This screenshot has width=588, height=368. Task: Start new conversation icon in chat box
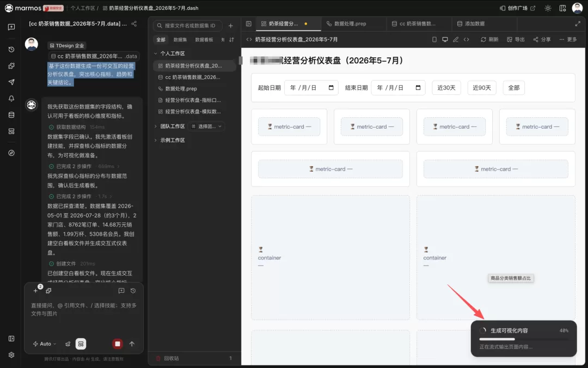[121, 291]
